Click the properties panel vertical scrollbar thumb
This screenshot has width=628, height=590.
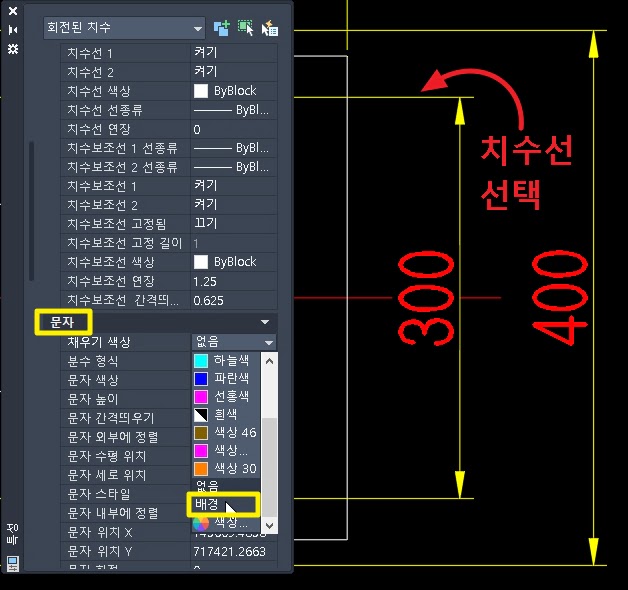(31, 211)
